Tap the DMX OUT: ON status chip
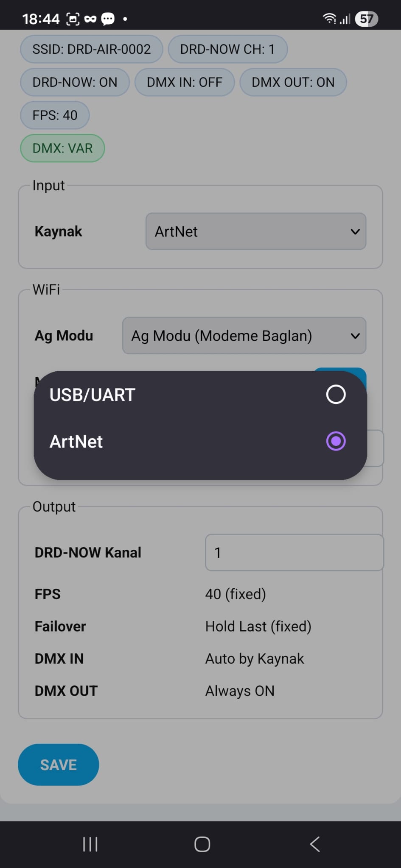 tap(293, 82)
